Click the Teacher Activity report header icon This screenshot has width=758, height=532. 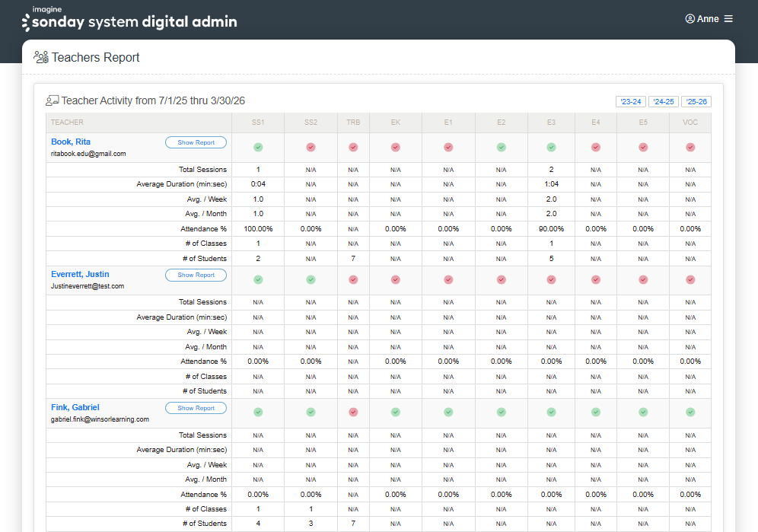[x=51, y=100]
